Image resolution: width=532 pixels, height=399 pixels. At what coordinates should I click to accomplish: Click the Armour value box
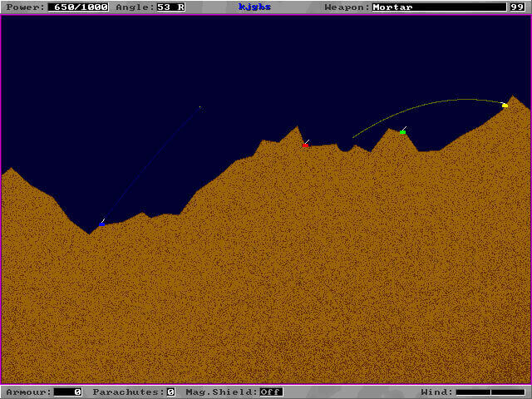(x=68, y=392)
